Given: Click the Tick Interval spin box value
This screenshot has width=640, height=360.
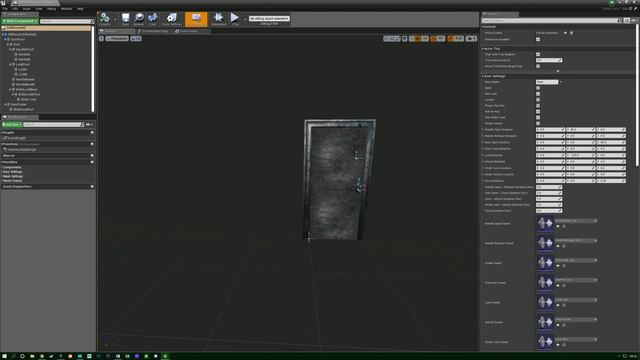Looking at the screenshot, I should coord(549,60).
